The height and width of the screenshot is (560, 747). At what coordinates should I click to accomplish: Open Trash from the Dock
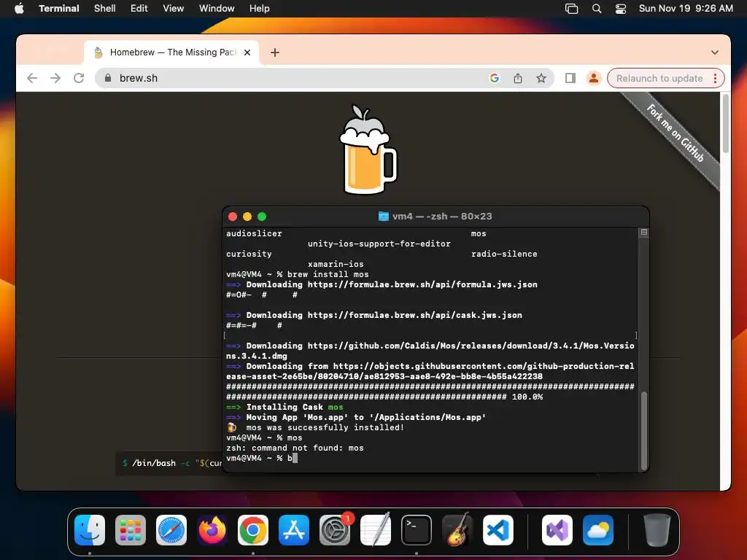tap(657, 530)
